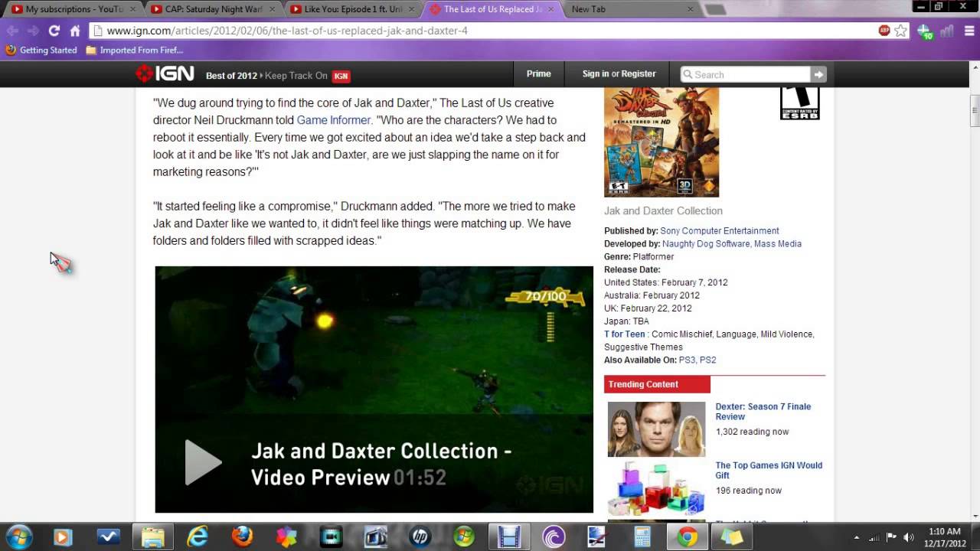Open the calculator icon in the taskbar
The width and height of the screenshot is (980, 551).
(x=642, y=537)
